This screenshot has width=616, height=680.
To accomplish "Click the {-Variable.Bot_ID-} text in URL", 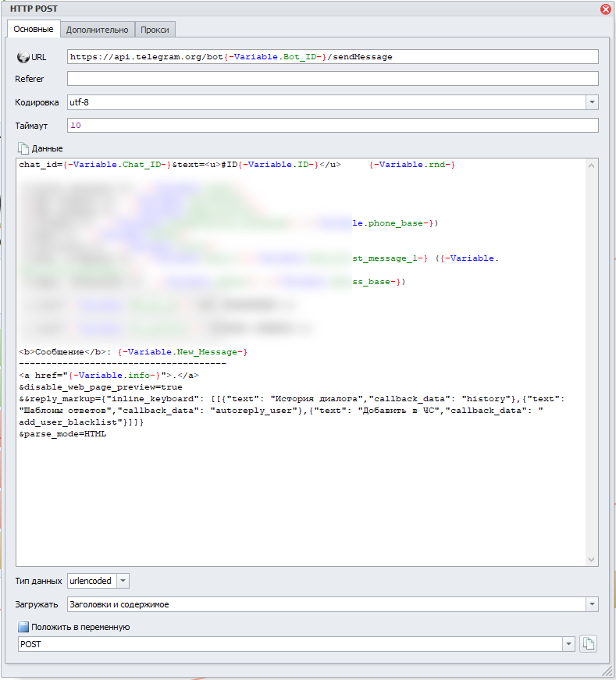I will click(275, 57).
